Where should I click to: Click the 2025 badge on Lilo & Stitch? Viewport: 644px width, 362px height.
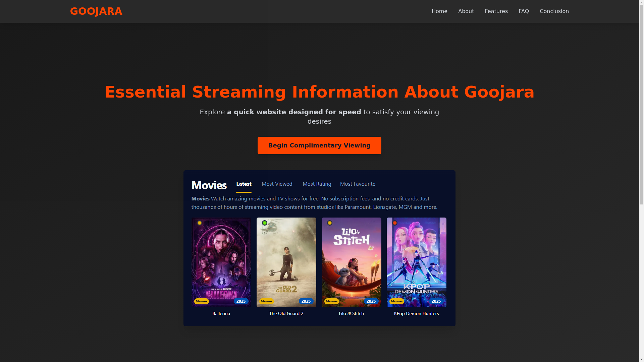pos(371,301)
